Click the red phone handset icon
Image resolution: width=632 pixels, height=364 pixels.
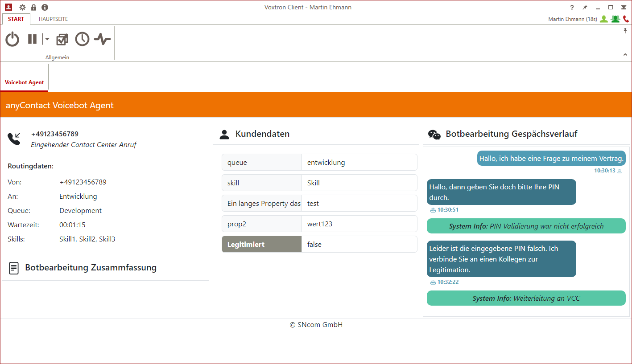pyautogui.click(x=626, y=19)
